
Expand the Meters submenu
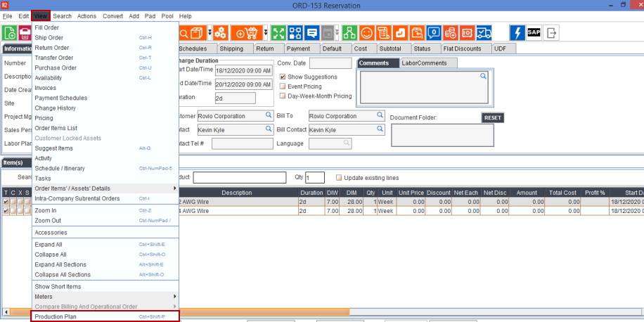[105, 297]
